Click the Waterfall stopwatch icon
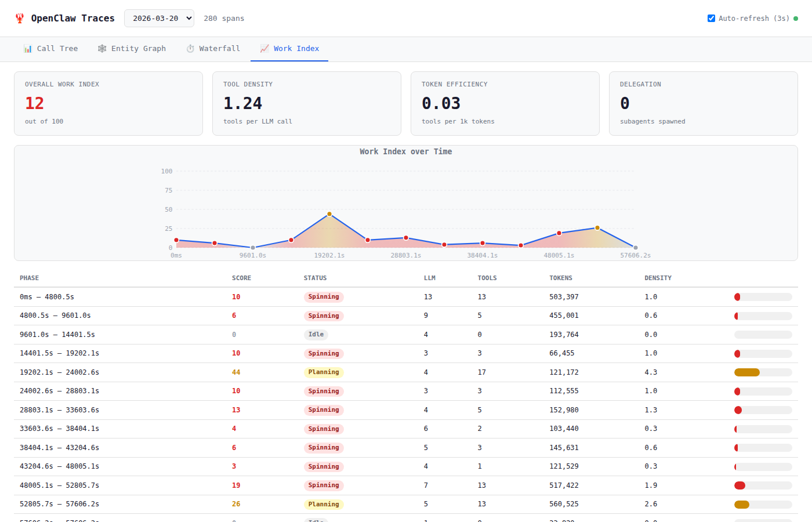The image size is (812, 522). 190,49
